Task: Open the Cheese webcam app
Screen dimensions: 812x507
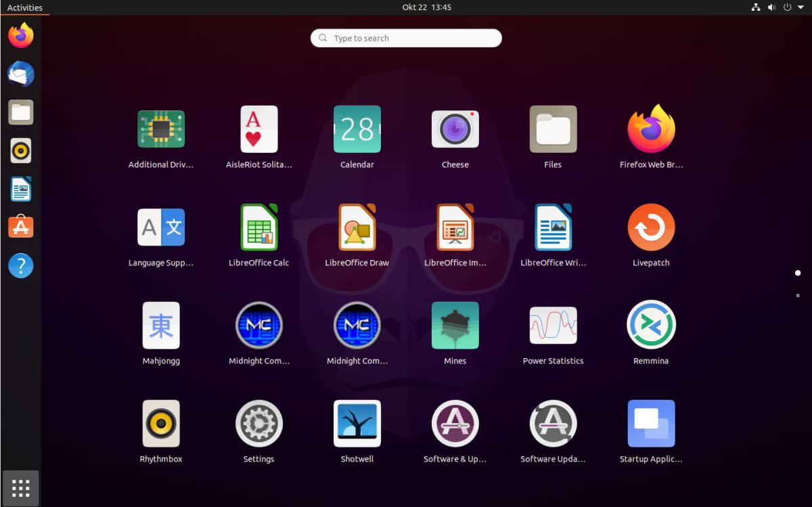Action: click(455, 129)
